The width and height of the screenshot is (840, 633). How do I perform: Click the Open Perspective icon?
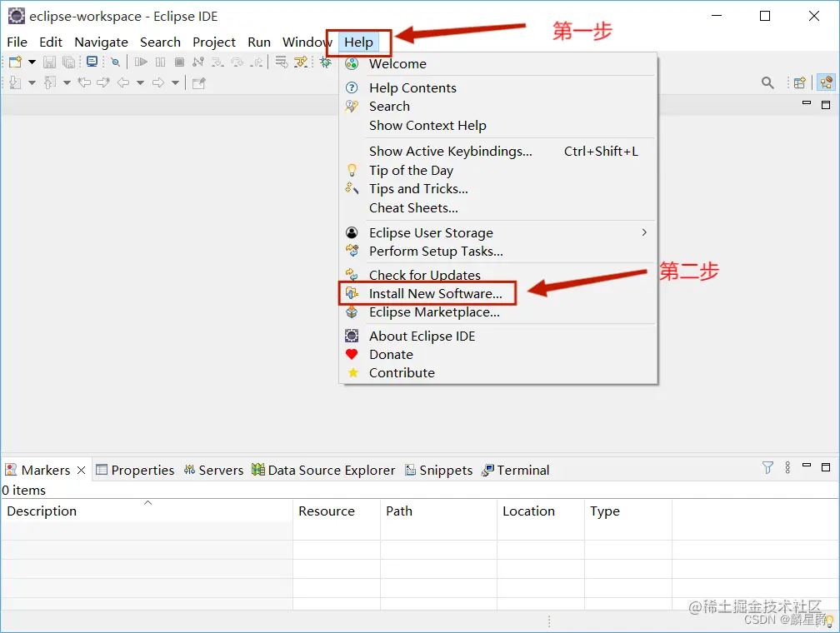(800, 82)
